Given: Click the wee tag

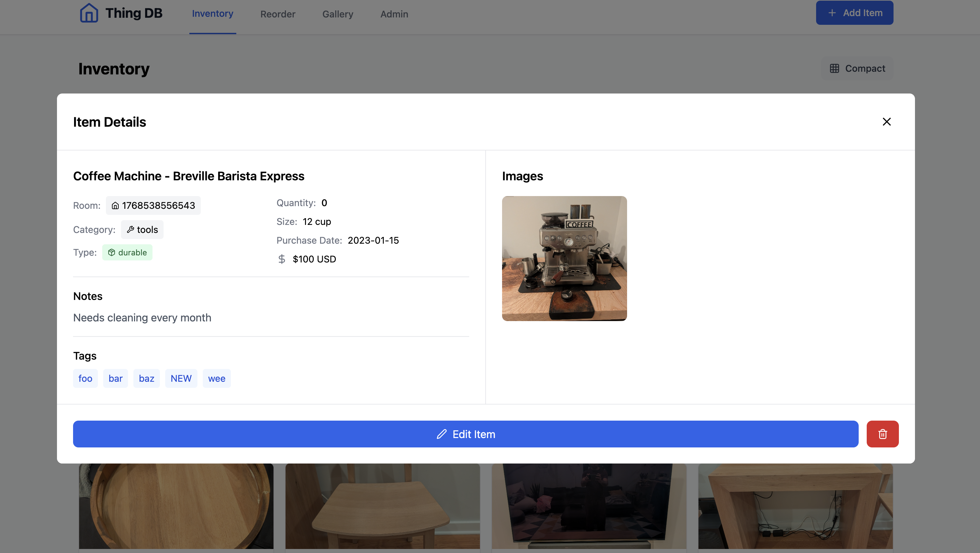Looking at the screenshot, I should coord(217,378).
